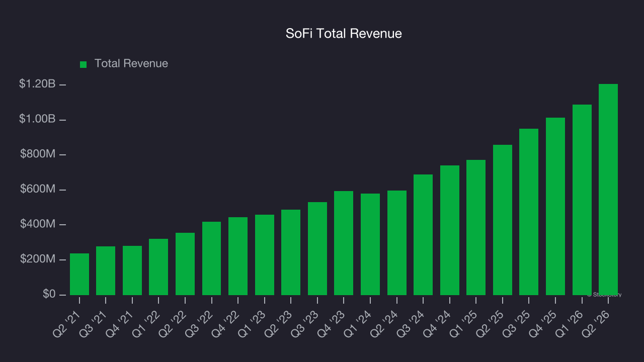Select the Q4 '23 revenue bar

(344, 243)
